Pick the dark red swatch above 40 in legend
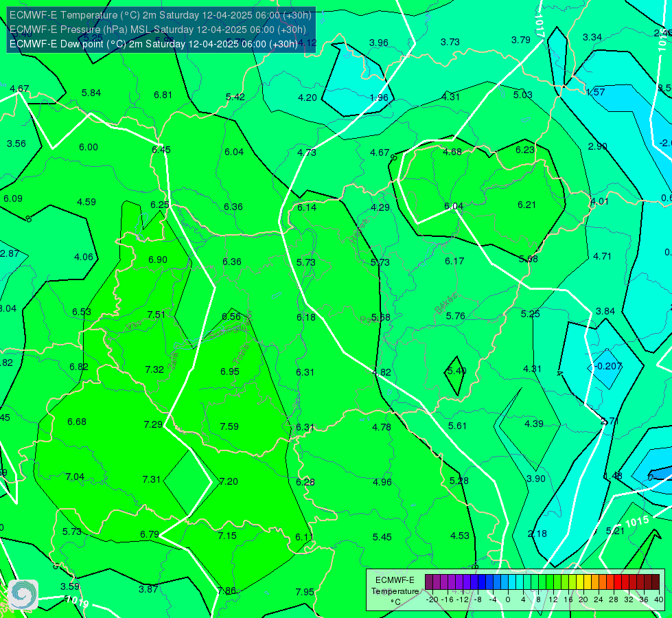The image size is (672, 618). [656, 582]
